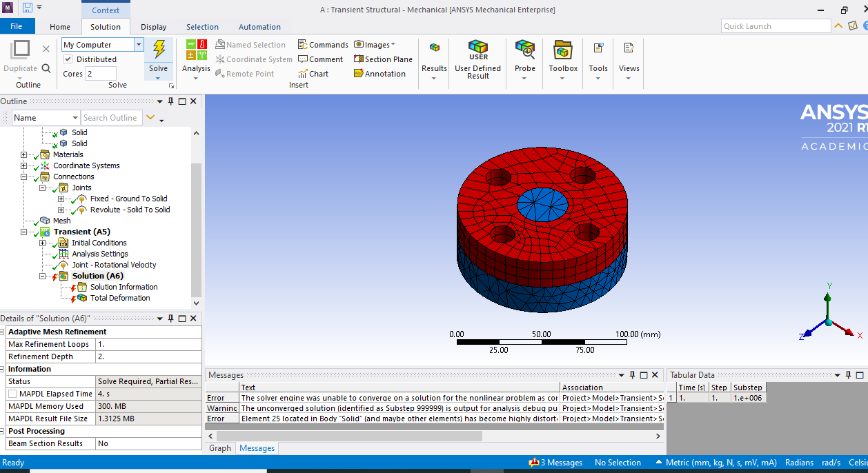
Task: Select the unconverged solution warning row
Action: point(435,408)
